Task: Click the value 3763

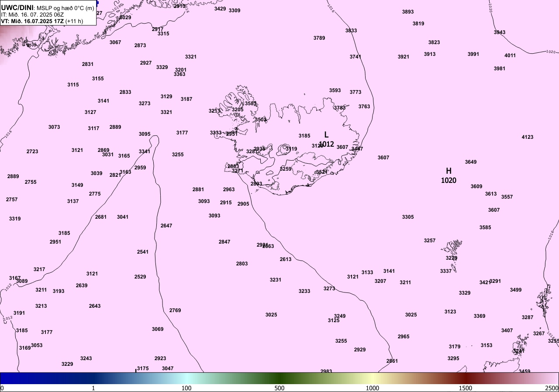Action: coord(364,107)
